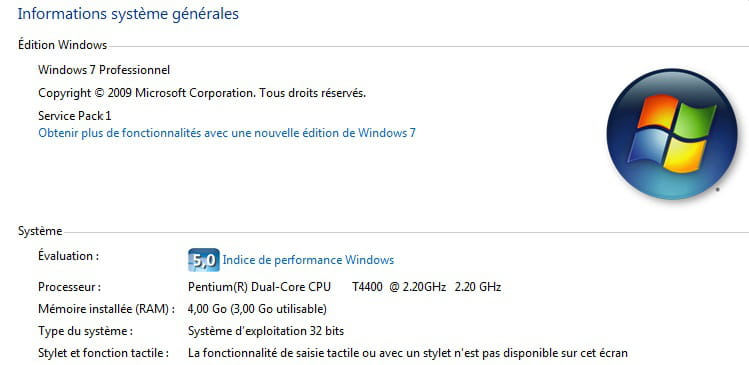Image resolution: width=749 pixels, height=365 pixels.
Task: Select the Processeur label
Action: tap(70, 287)
